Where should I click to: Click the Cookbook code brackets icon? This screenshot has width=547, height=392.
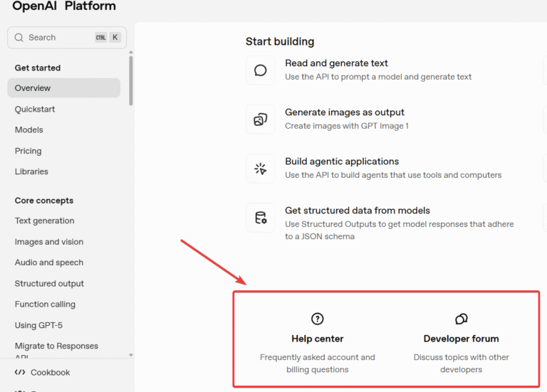pyautogui.click(x=20, y=372)
